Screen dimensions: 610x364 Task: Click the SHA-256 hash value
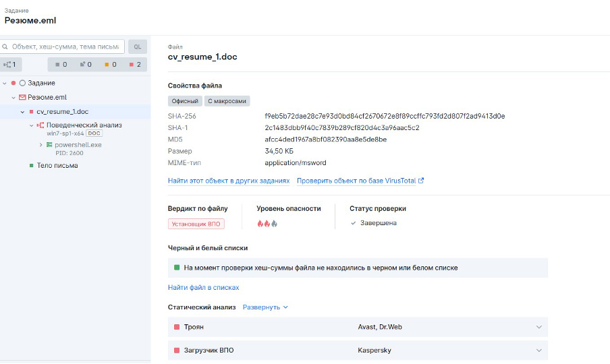[385, 116]
